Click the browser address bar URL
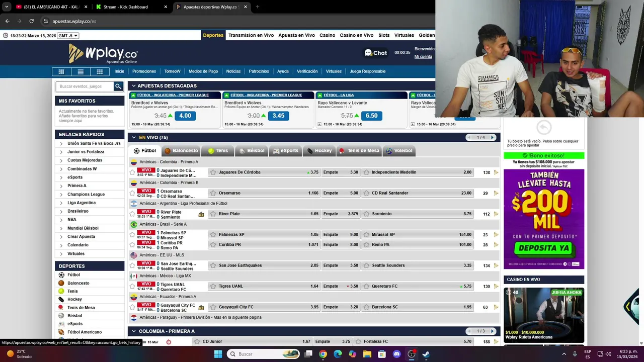Screen dimensions: 644x362 click(74, 21)
